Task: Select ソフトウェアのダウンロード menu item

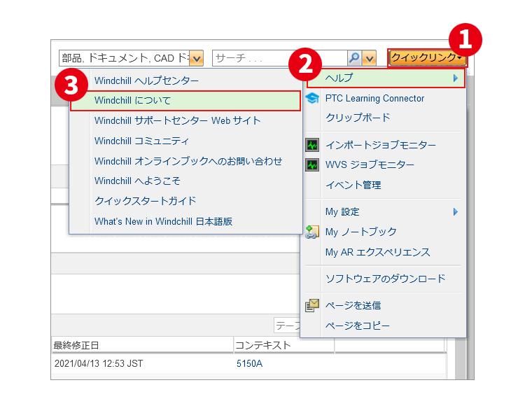Action: (x=386, y=279)
